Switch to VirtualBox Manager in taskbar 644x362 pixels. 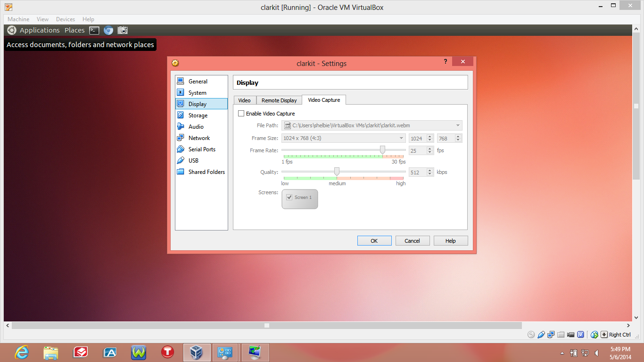click(197, 352)
